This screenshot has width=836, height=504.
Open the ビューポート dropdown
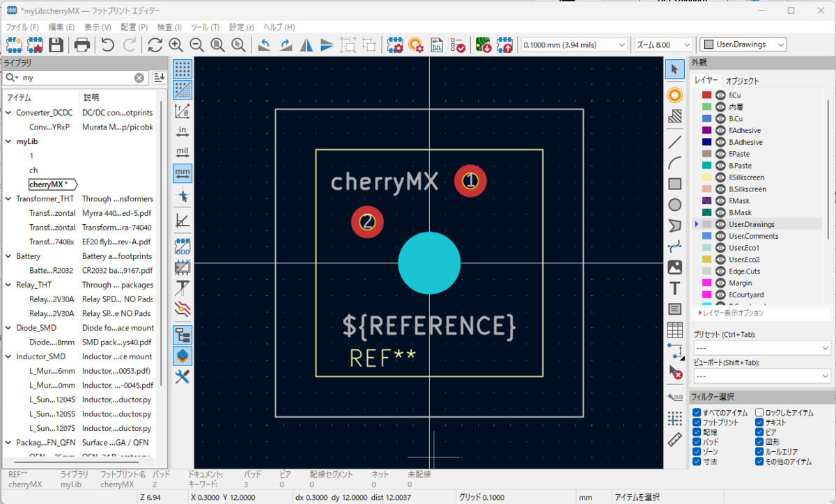[x=762, y=376]
